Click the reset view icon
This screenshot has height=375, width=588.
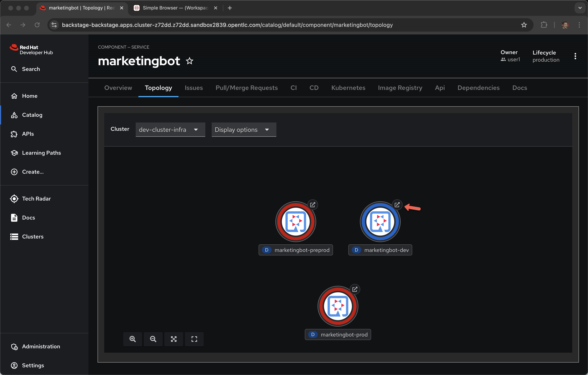coord(194,339)
